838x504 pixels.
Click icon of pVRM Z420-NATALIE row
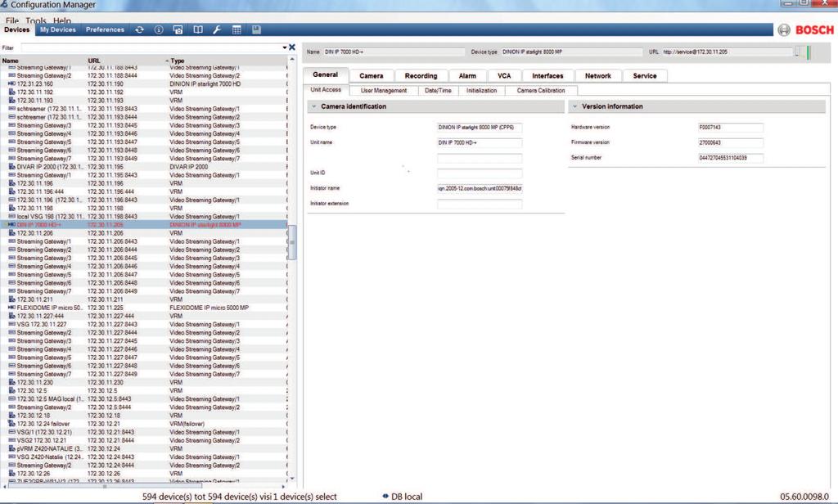pos(11,448)
